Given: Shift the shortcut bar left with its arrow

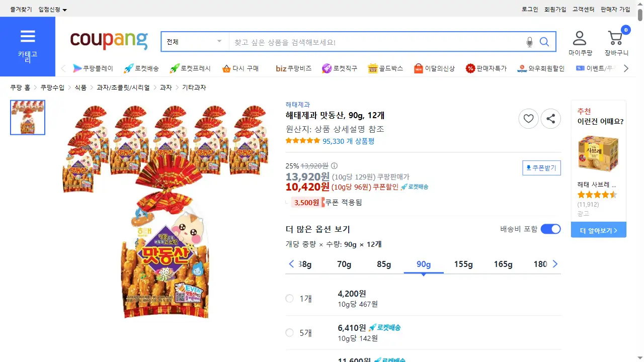Looking at the screenshot, I should [63, 68].
